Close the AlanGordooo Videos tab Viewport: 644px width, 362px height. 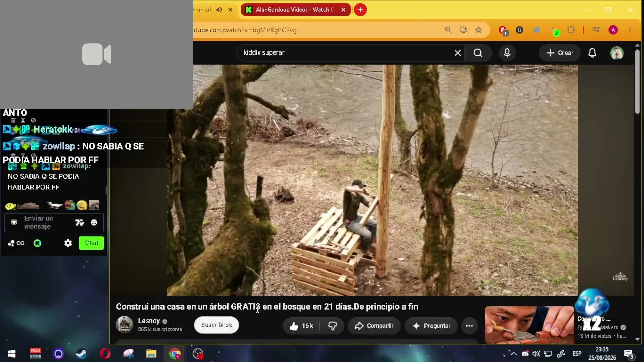[x=343, y=10]
